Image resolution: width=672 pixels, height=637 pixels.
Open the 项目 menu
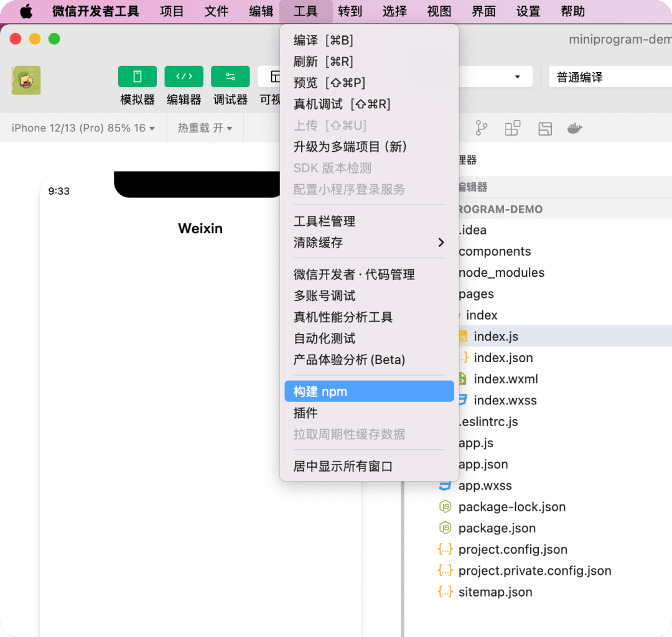point(172,12)
